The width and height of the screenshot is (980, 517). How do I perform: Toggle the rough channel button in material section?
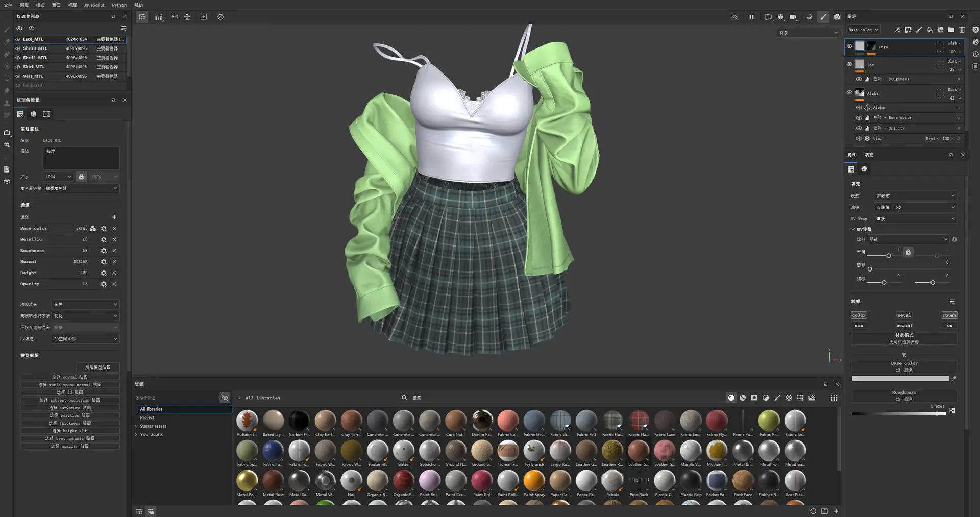pyautogui.click(x=949, y=315)
